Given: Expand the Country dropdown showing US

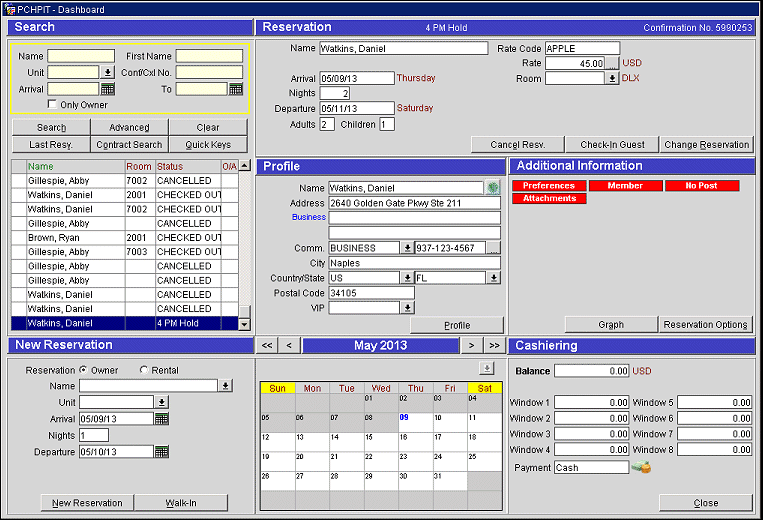Looking at the screenshot, I should (407, 277).
